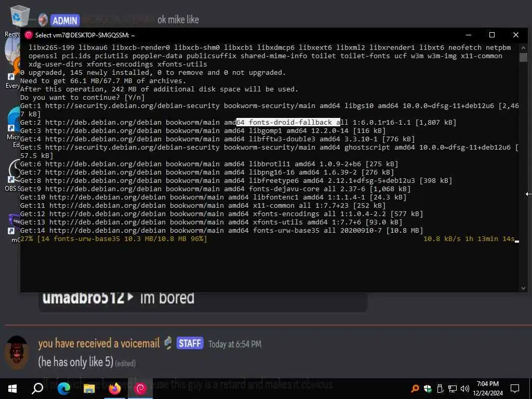Click highlighted 'fonts-droid-fallback' text in terminal
This screenshot has width=532, height=399.
tap(290, 122)
